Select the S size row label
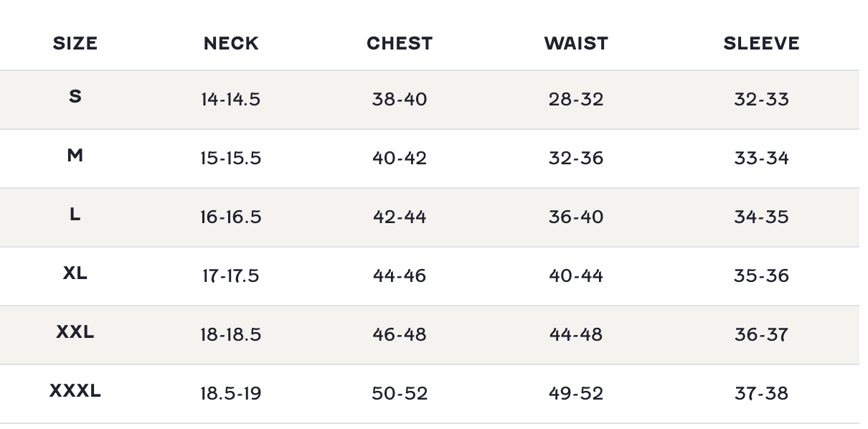868x429 pixels. 75,96
